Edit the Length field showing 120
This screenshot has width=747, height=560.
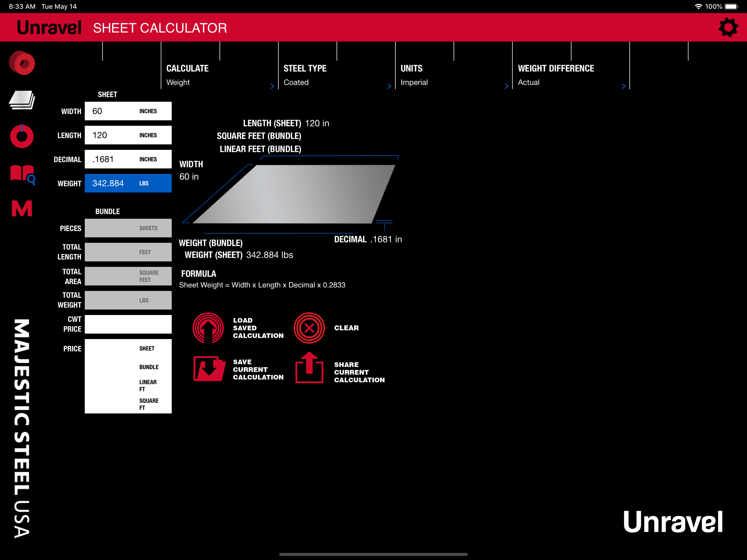coord(128,135)
